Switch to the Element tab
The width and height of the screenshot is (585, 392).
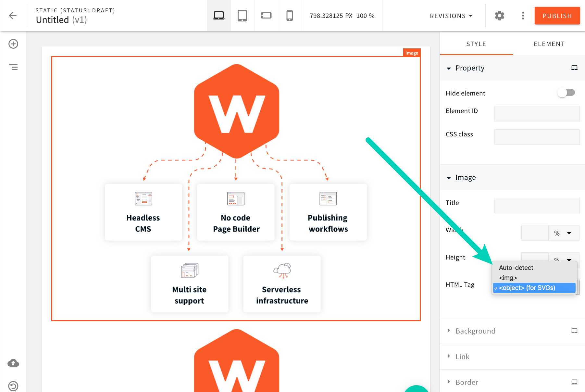tap(549, 44)
